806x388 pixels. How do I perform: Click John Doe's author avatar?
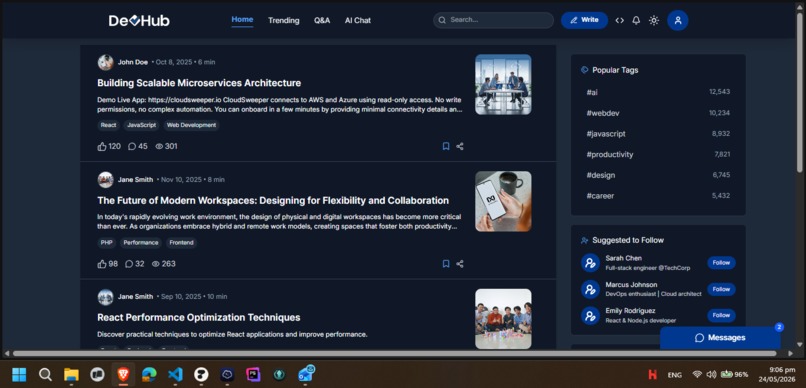click(105, 62)
